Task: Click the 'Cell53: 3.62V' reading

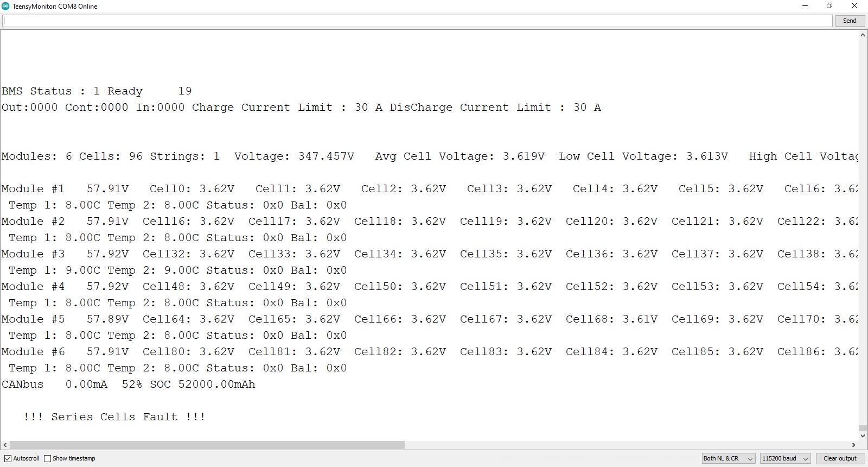Action: click(x=717, y=287)
